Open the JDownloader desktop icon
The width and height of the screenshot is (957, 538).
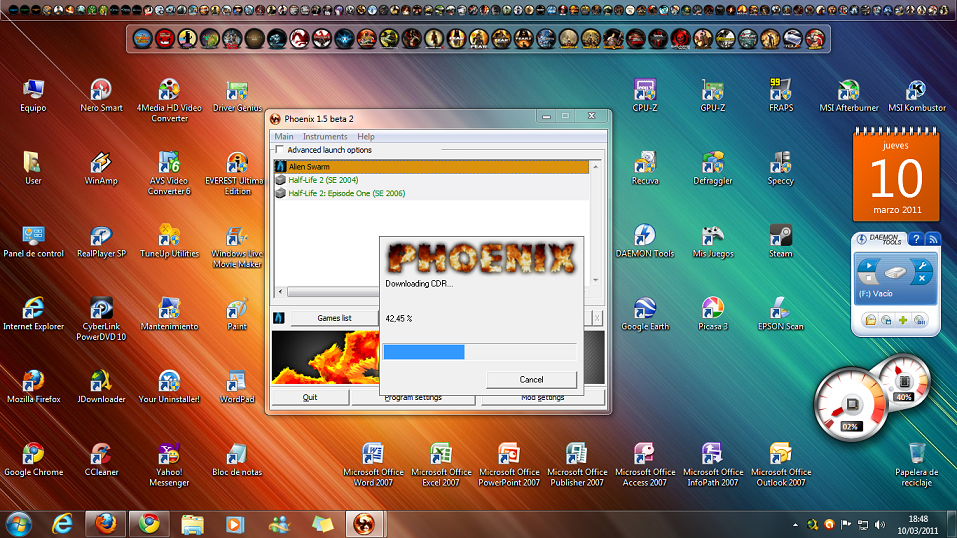tap(101, 387)
